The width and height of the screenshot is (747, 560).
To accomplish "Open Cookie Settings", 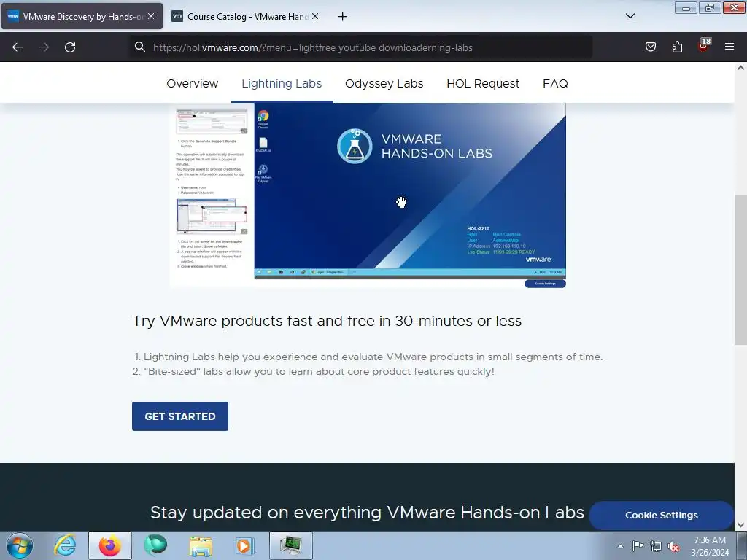I will pyautogui.click(x=661, y=516).
